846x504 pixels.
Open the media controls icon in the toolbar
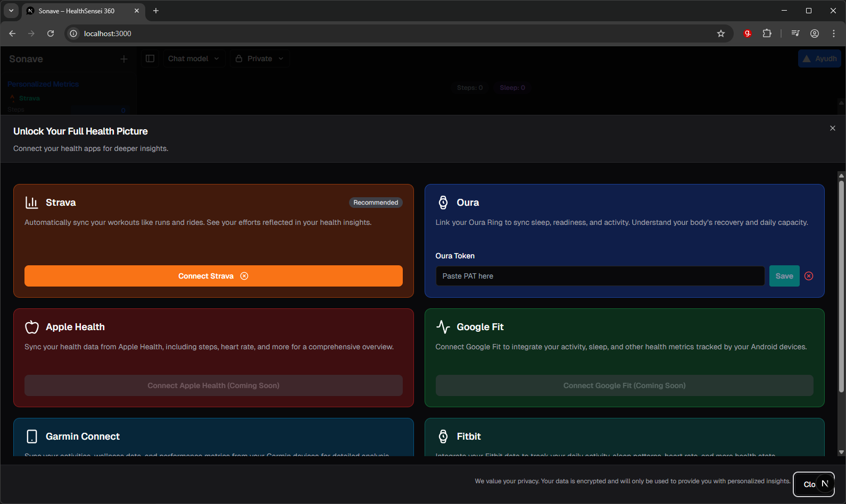pos(795,33)
